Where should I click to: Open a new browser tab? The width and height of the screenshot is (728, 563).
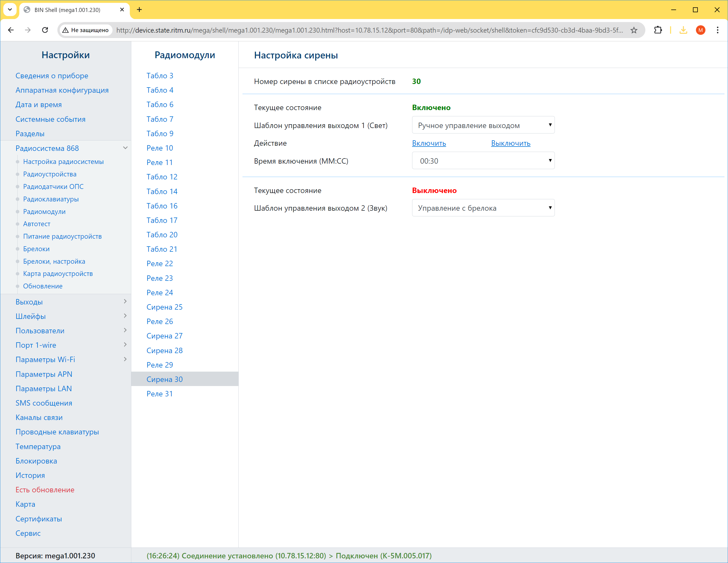139,10
